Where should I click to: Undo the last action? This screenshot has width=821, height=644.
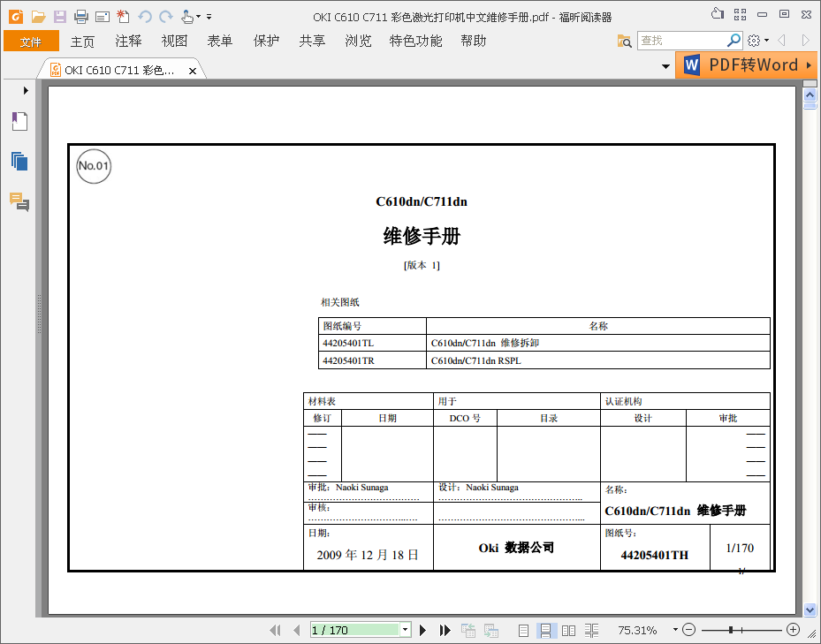[x=145, y=17]
